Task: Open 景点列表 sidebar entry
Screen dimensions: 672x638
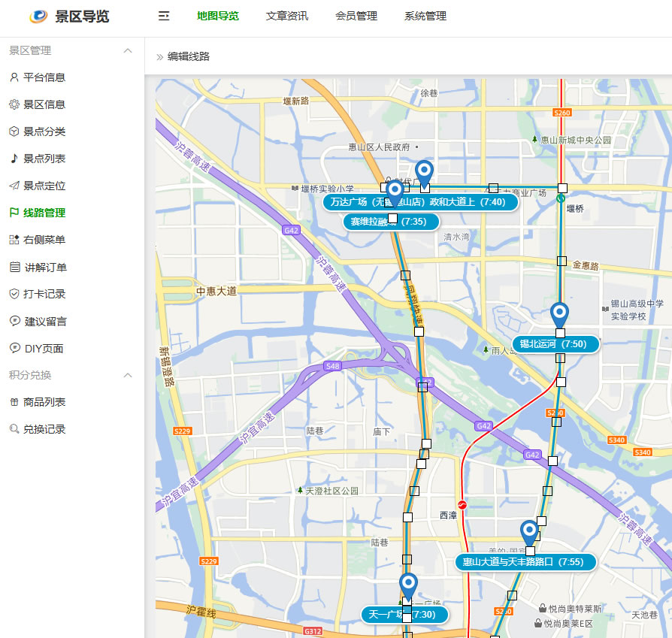Action: [44, 159]
